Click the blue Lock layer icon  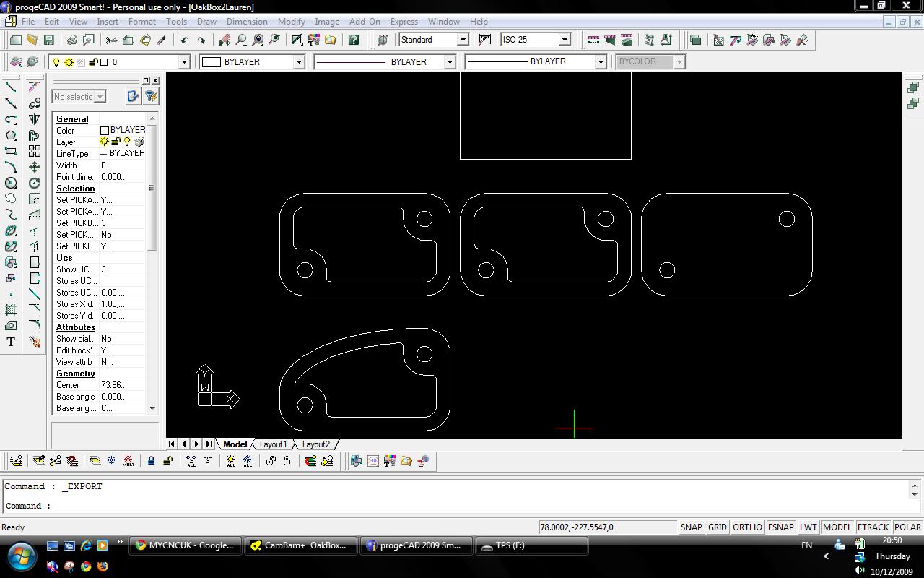pyautogui.click(x=152, y=461)
